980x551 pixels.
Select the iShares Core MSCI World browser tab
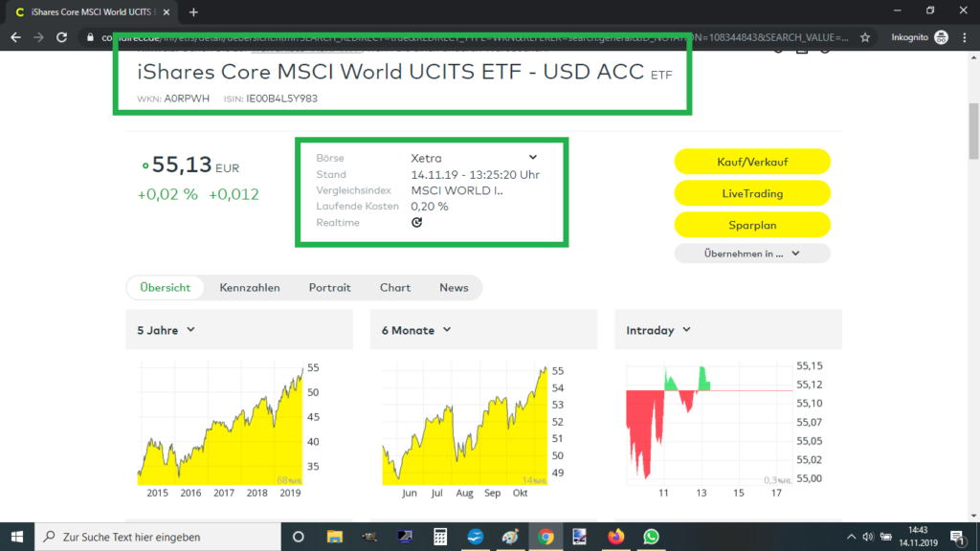click(x=91, y=11)
